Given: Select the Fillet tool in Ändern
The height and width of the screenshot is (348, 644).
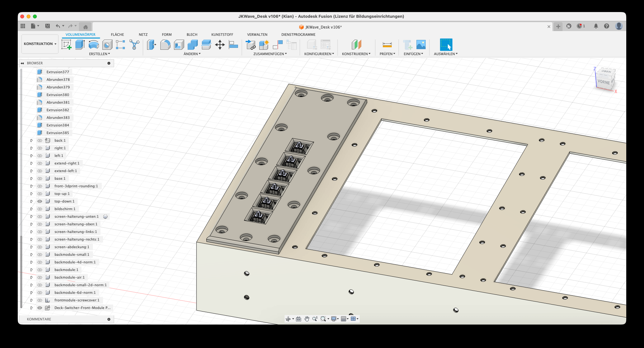Looking at the screenshot, I should click(x=165, y=45).
